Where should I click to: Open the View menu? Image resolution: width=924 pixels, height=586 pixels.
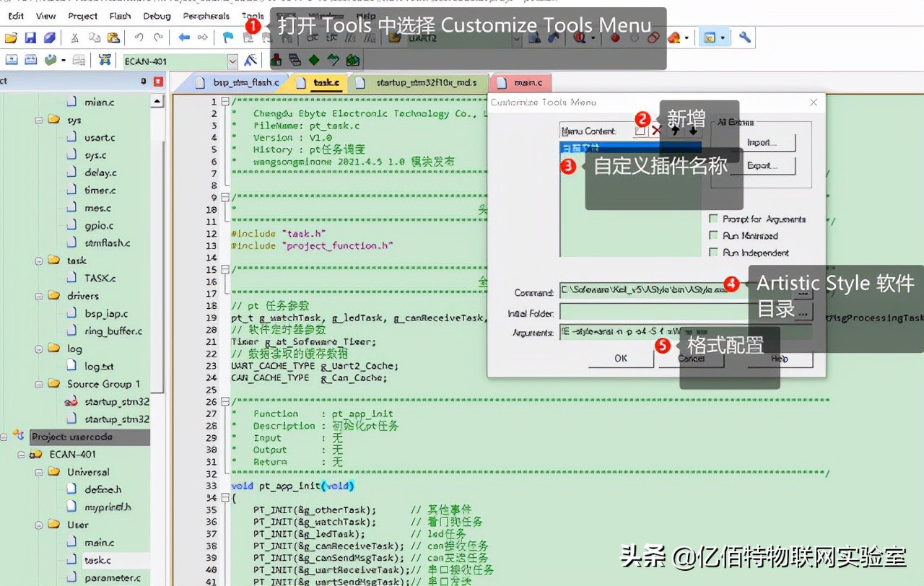45,16
